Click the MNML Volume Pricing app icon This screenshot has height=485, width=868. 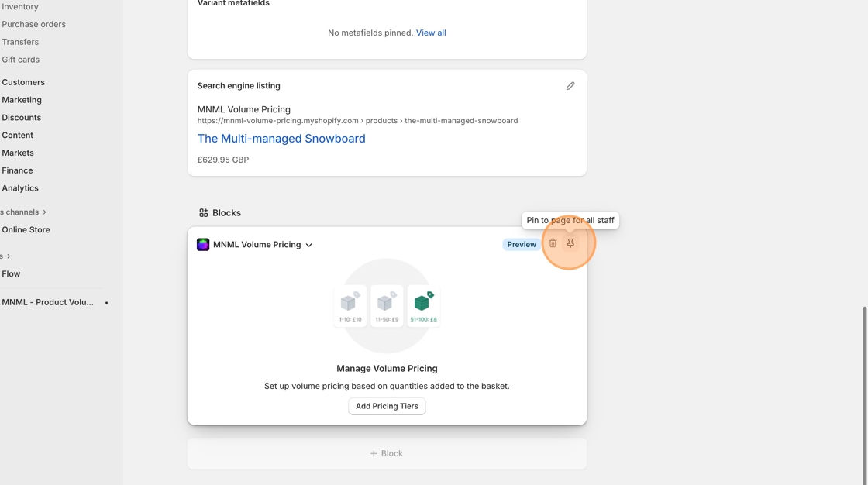[x=203, y=245]
